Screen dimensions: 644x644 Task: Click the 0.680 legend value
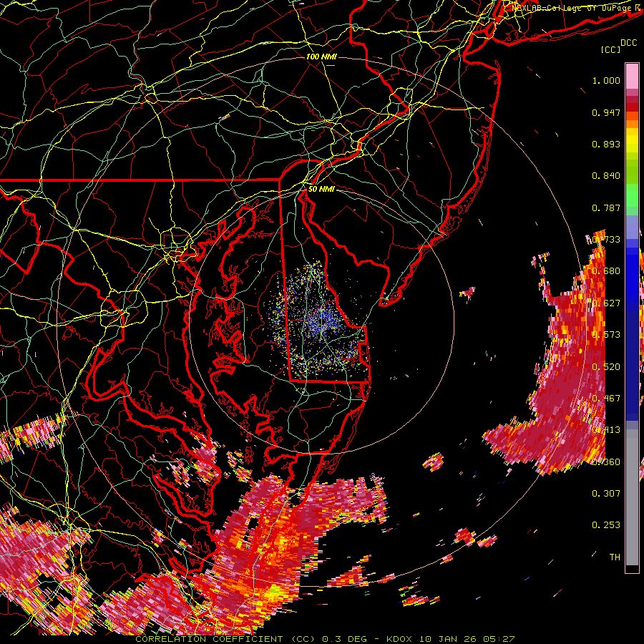pyautogui.click(x=606, y=271)
